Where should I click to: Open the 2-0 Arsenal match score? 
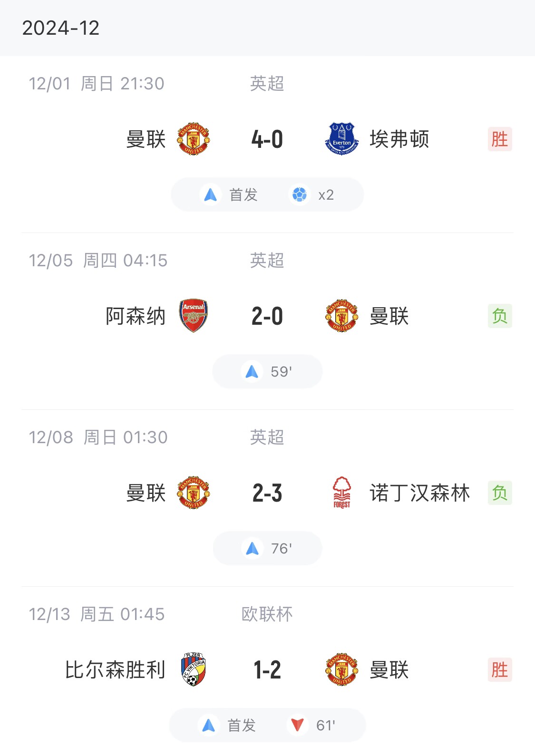click(267, 316)
